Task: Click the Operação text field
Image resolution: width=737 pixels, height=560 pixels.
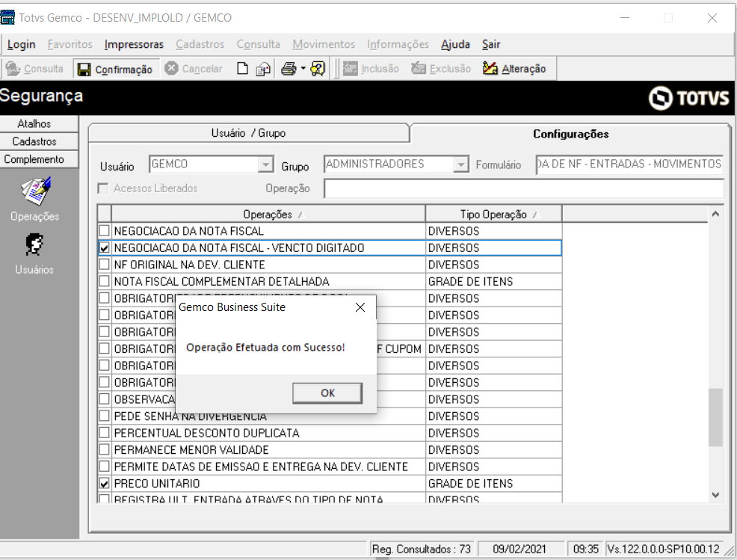Action: (524, 188)
